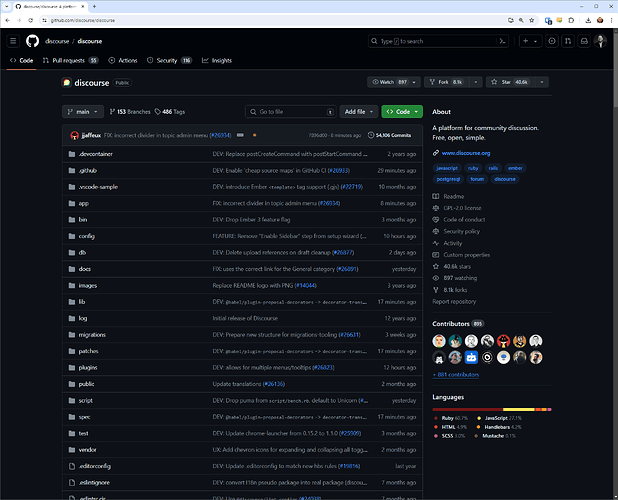Screen dimensions: 618x500
Task: Select the discourse browser tab
Action: (49, 6)
